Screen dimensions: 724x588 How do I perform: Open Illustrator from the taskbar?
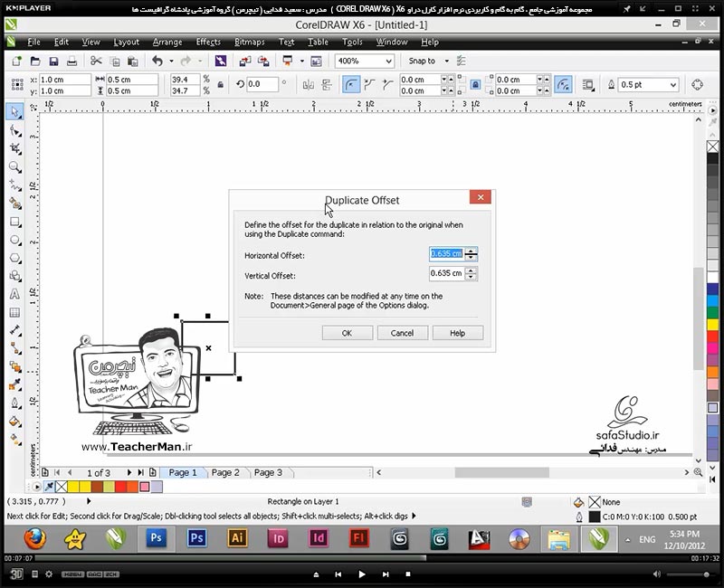click(x=237, y=538)
